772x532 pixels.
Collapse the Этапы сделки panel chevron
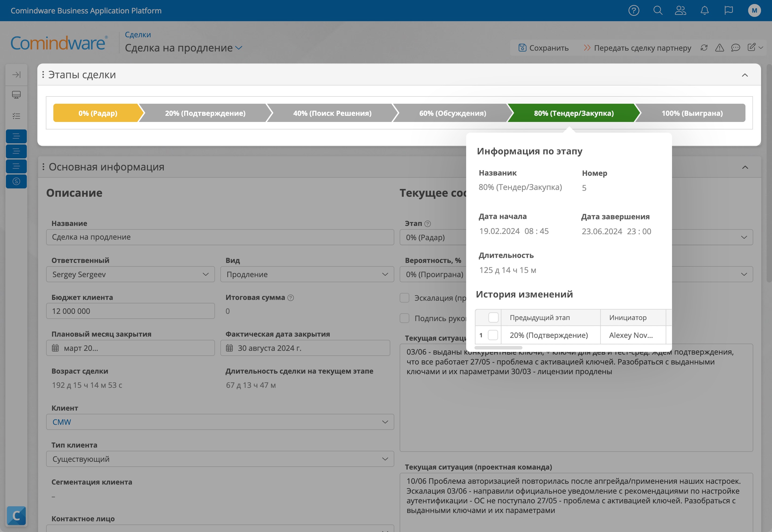coord(745,75)
